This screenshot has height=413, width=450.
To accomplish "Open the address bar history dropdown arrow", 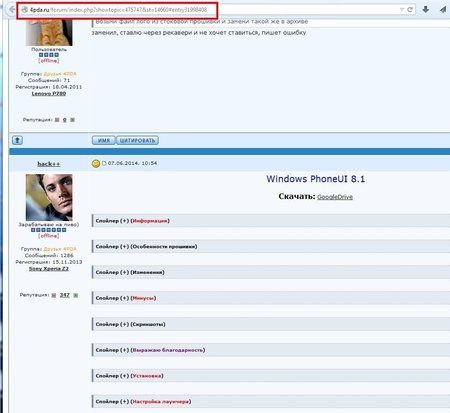I will [x=402, y=10].
